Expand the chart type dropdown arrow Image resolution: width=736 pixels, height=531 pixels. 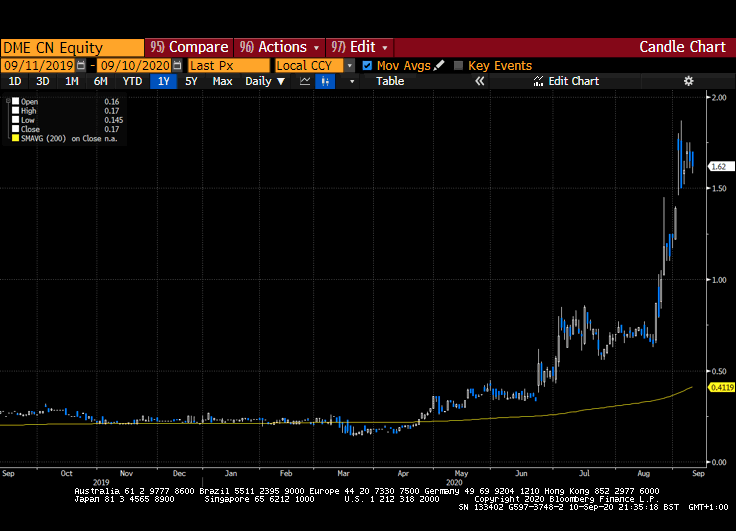click(352, 81)
